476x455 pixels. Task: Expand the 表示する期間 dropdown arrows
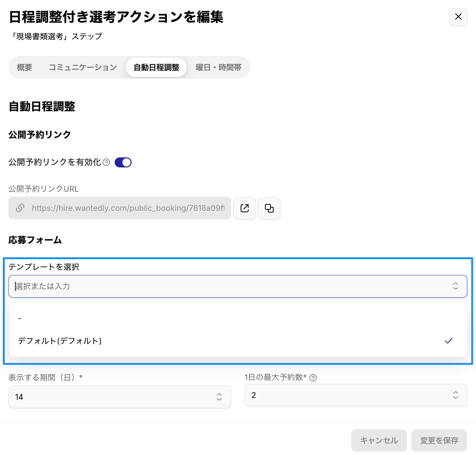point(219,397)
